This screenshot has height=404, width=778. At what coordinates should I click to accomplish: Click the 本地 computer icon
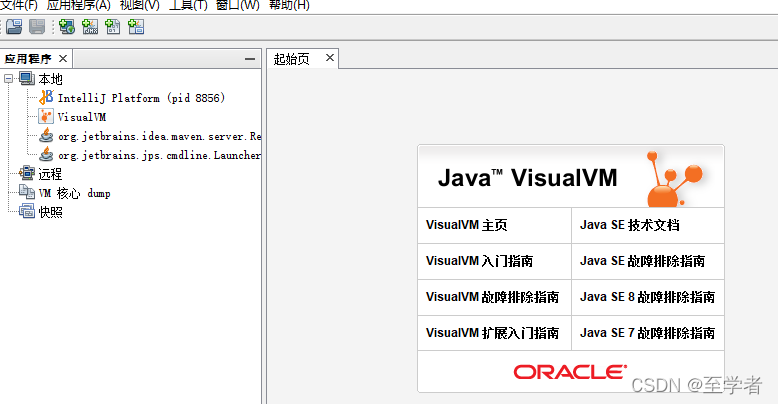tap(27, 78)
